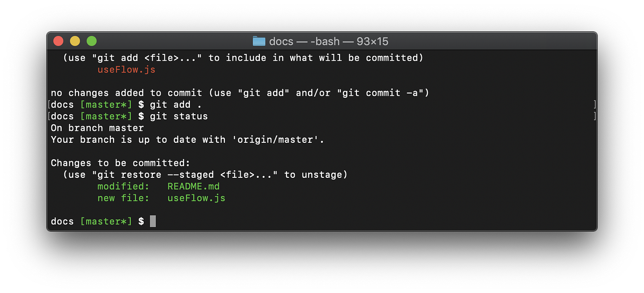Click the [master*] label on last prompt

click(106, 222)
